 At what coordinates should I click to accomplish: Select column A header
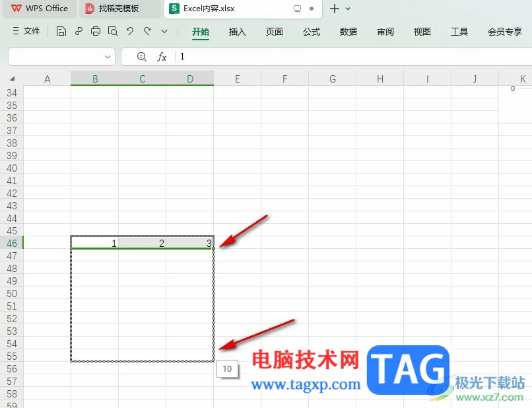(x=47, y=79)
